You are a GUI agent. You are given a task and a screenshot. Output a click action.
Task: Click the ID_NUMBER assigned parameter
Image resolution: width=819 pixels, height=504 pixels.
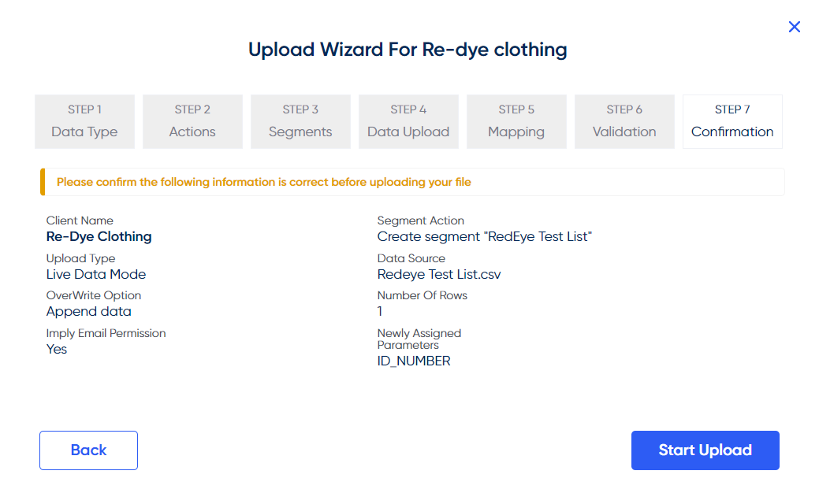[413, 360]
